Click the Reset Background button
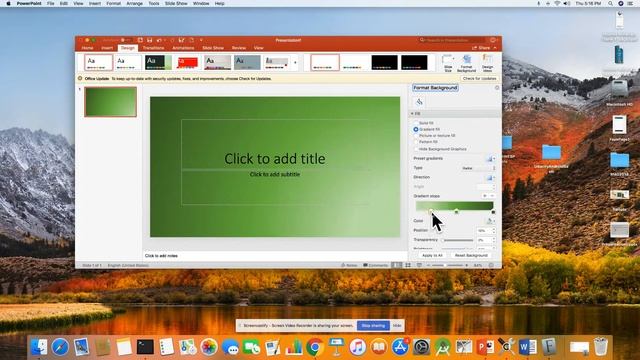640x360 pixels. click(471, 255)
